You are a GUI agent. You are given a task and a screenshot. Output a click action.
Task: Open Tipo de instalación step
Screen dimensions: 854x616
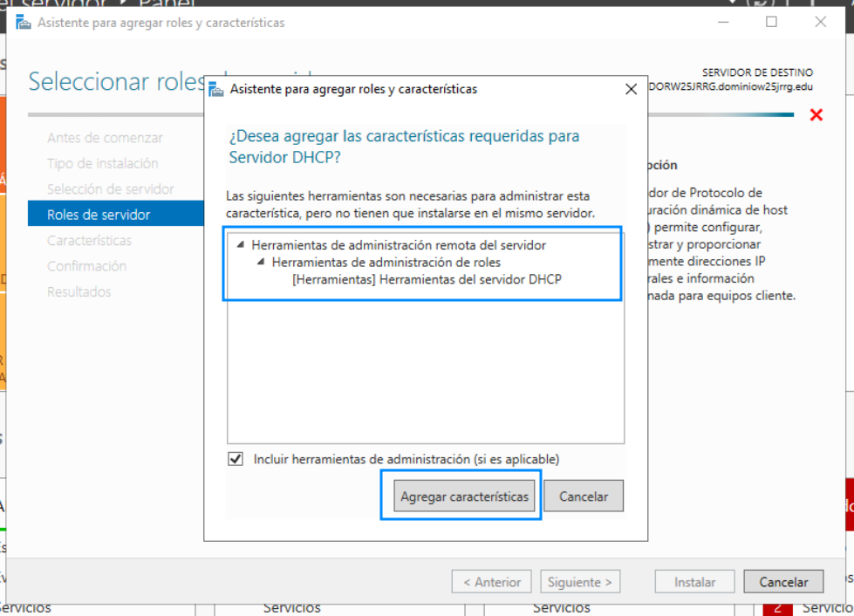pos(102,163)
